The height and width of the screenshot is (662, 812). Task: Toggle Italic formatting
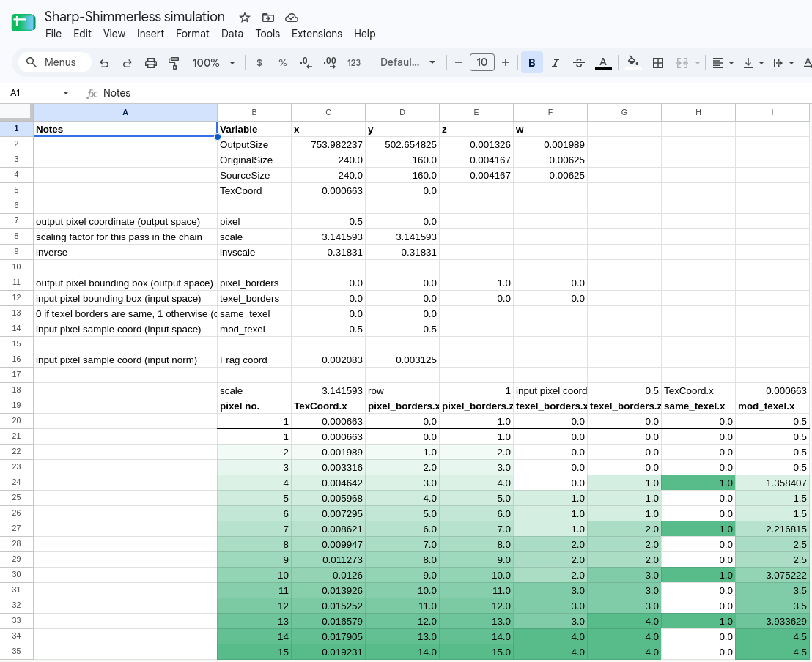(x=556, y=63)
